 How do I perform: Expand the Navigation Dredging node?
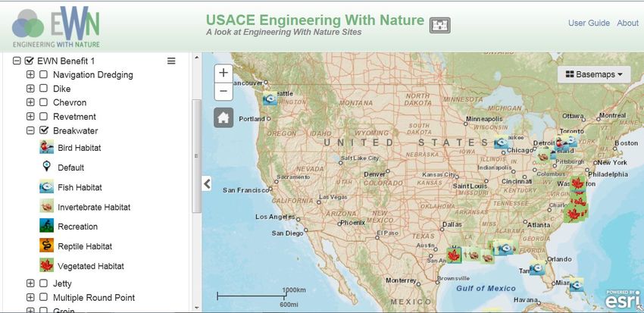pyautogui.click(x=30, y=75)
